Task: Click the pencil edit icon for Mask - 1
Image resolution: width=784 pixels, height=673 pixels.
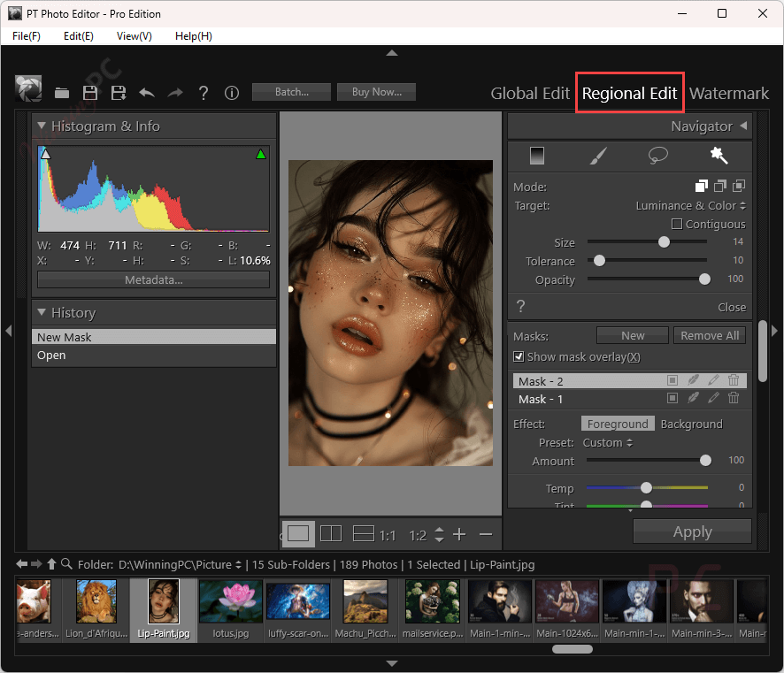Action: [x=713, y=398]
